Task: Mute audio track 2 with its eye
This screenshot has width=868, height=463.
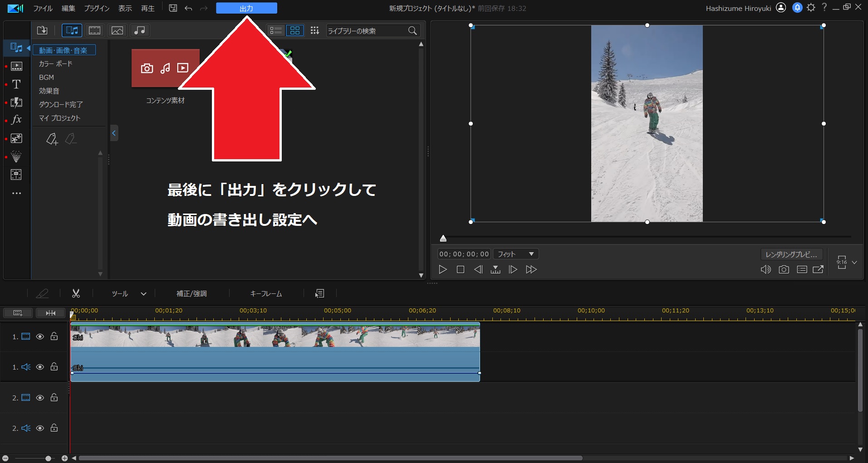Action: (x=40, y=428)
